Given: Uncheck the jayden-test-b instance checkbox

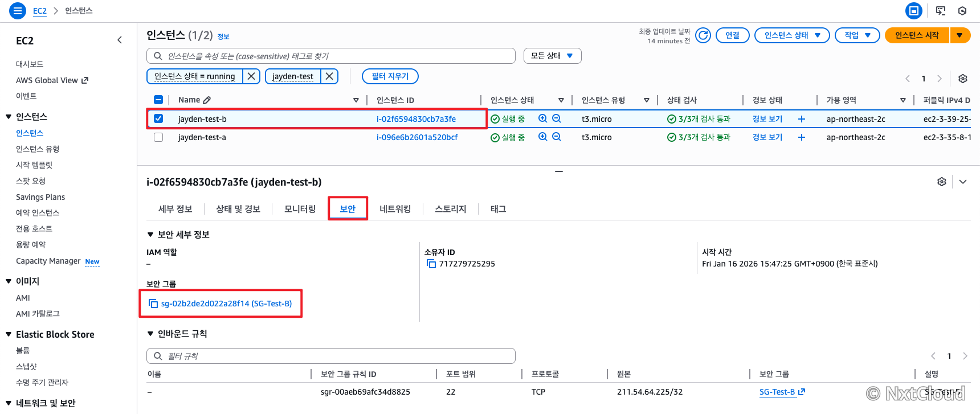Looking at the screenshot, I should [x=158, y=118].
